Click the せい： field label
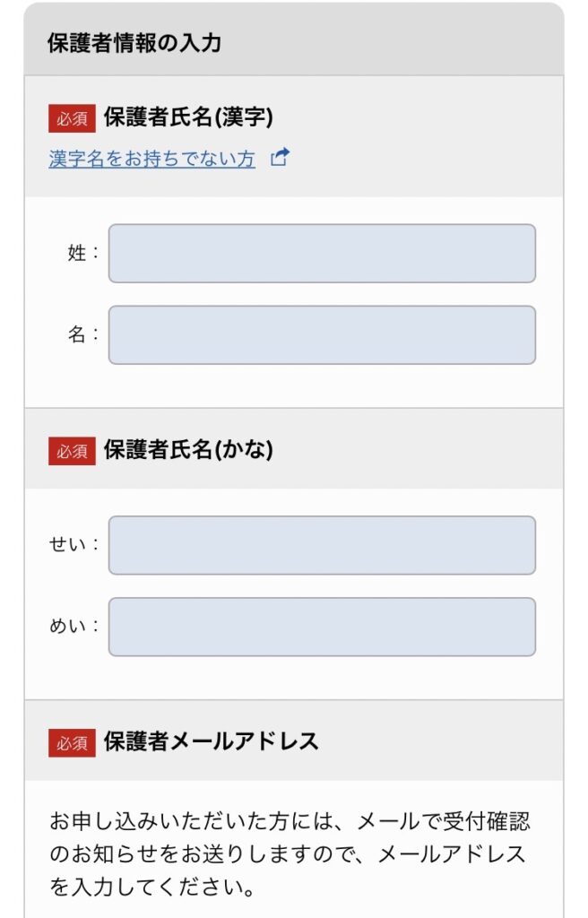 74,544
